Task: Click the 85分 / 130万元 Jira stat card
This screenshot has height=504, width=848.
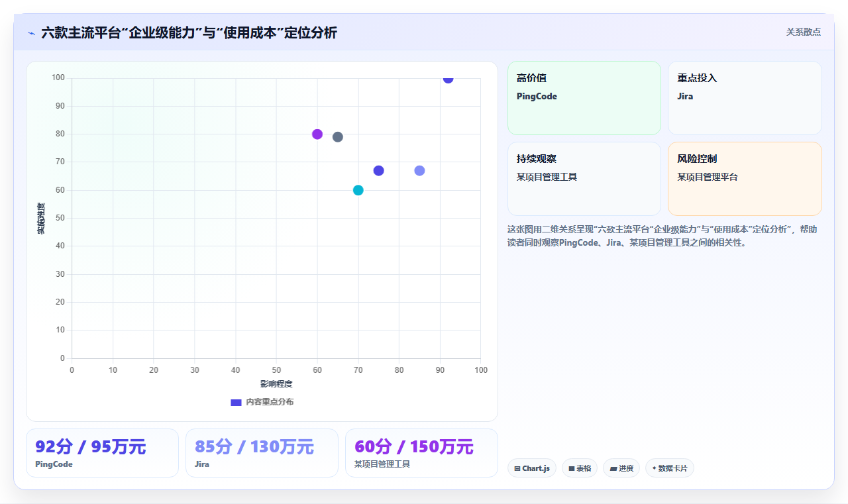Action: [262, 453]
